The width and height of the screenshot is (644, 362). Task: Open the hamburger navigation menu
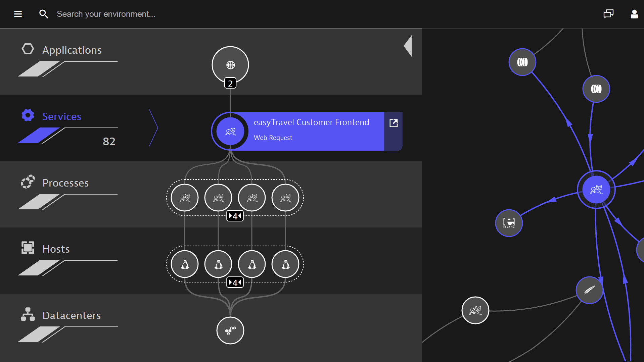point(17,14)
